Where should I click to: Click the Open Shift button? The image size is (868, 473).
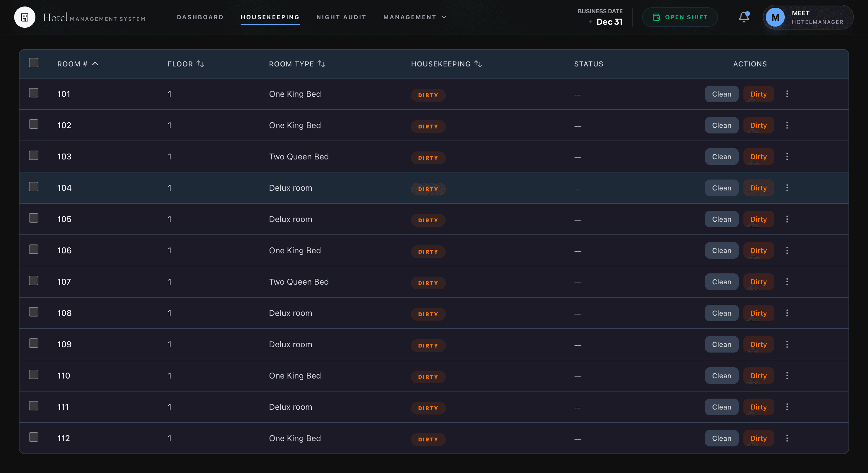point(680,17)
